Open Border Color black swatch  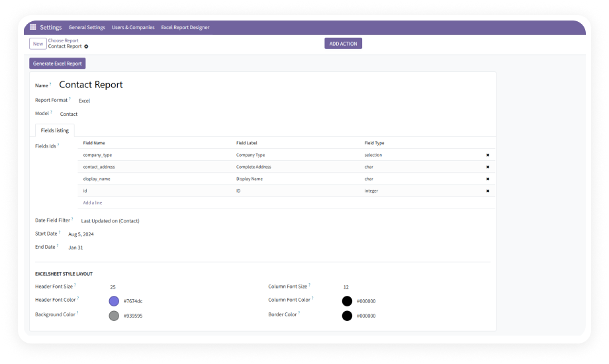coord(348,316)
